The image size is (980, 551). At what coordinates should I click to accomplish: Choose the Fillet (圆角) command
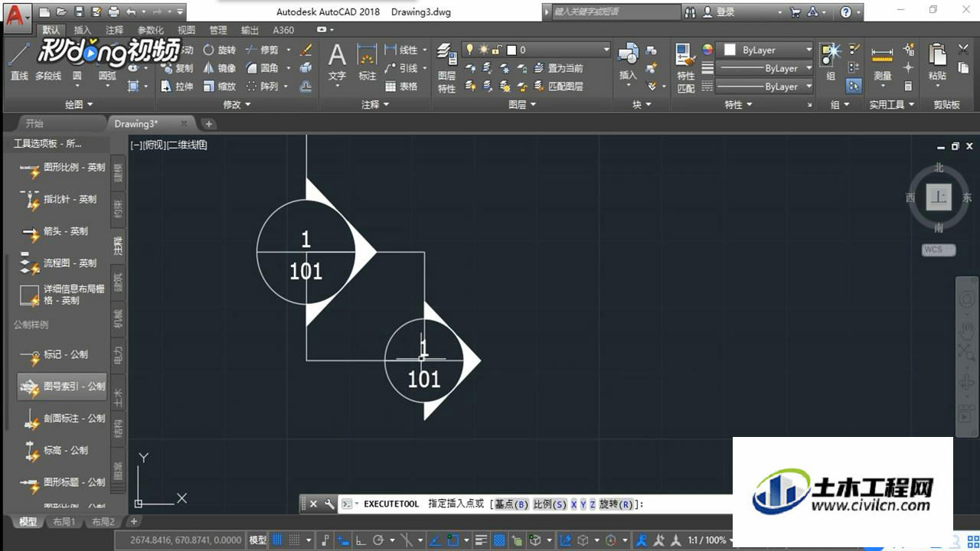click(x=263, y=68)
